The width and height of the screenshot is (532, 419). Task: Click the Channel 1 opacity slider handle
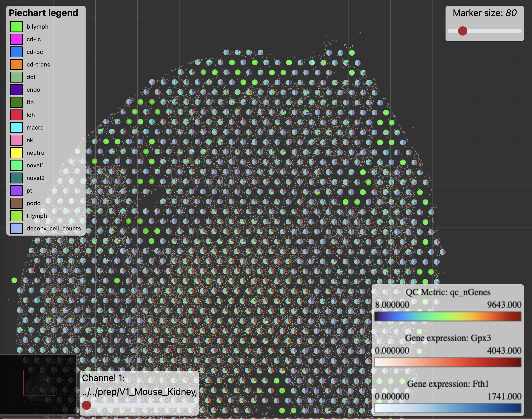86,405
